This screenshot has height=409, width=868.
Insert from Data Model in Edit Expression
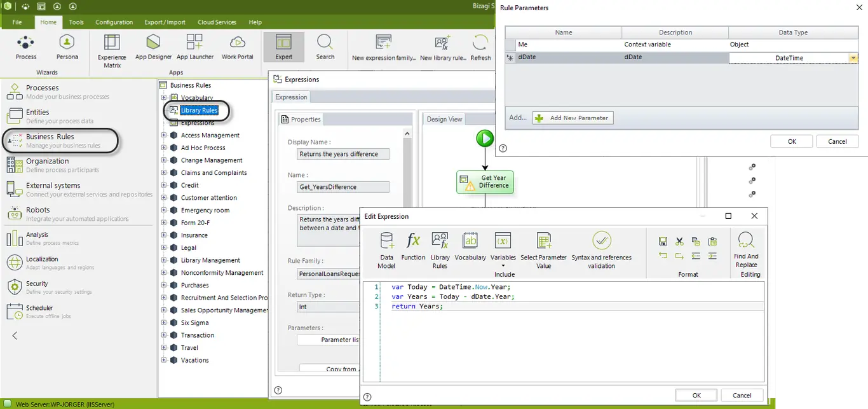coord(386,251)
